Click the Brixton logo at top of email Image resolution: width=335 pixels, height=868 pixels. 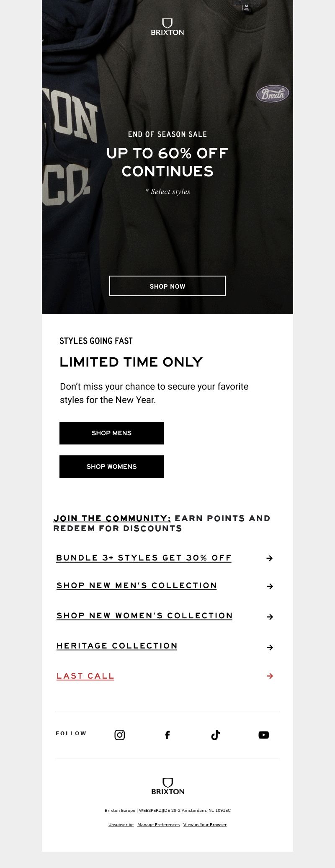167,27
